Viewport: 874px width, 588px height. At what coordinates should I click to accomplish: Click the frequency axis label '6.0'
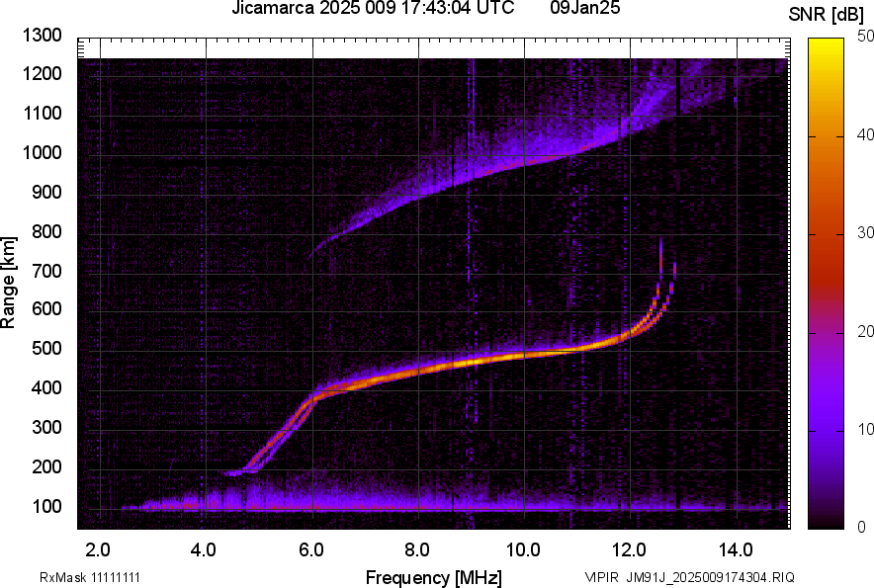[311, 549]
